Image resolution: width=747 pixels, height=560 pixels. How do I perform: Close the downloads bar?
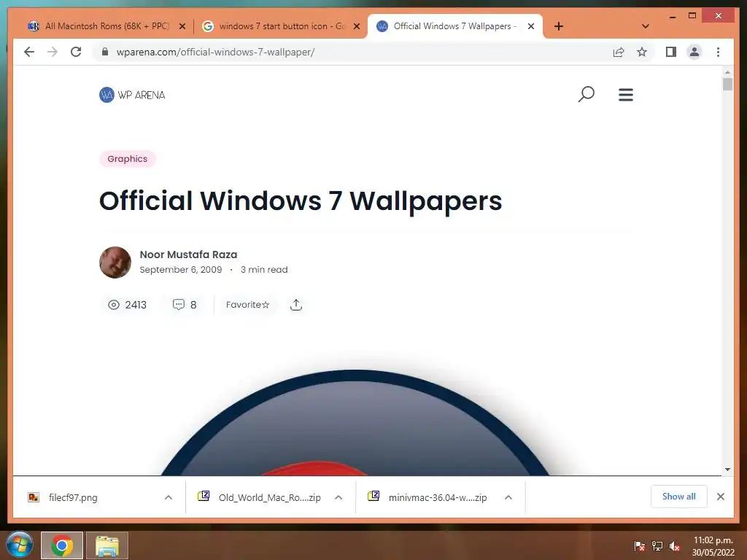coord(720,497)
